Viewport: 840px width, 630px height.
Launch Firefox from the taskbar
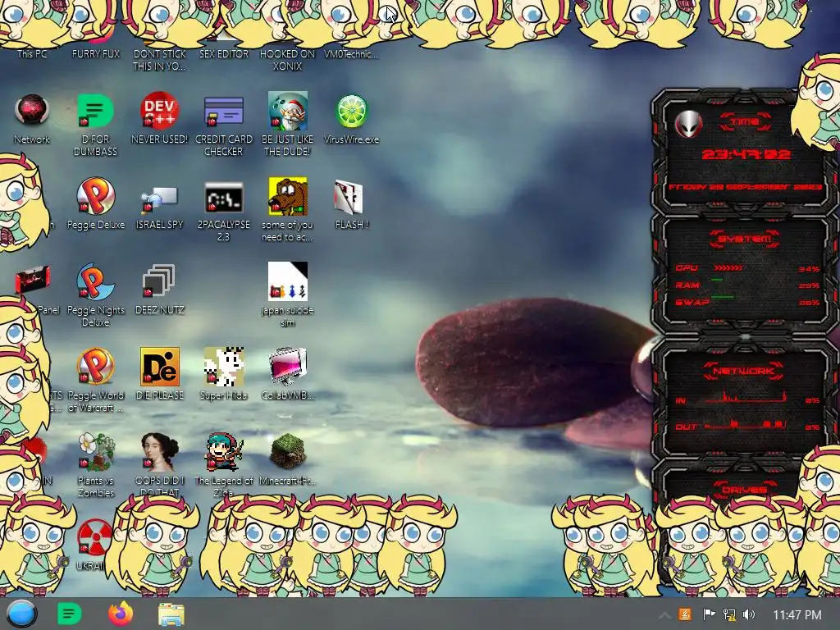pyautogui.click(x=121, y=614)
